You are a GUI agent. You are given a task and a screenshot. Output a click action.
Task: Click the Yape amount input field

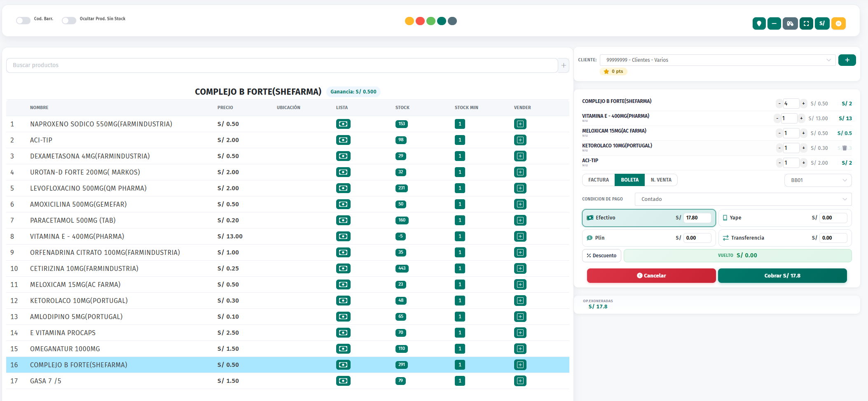point(833,218)
